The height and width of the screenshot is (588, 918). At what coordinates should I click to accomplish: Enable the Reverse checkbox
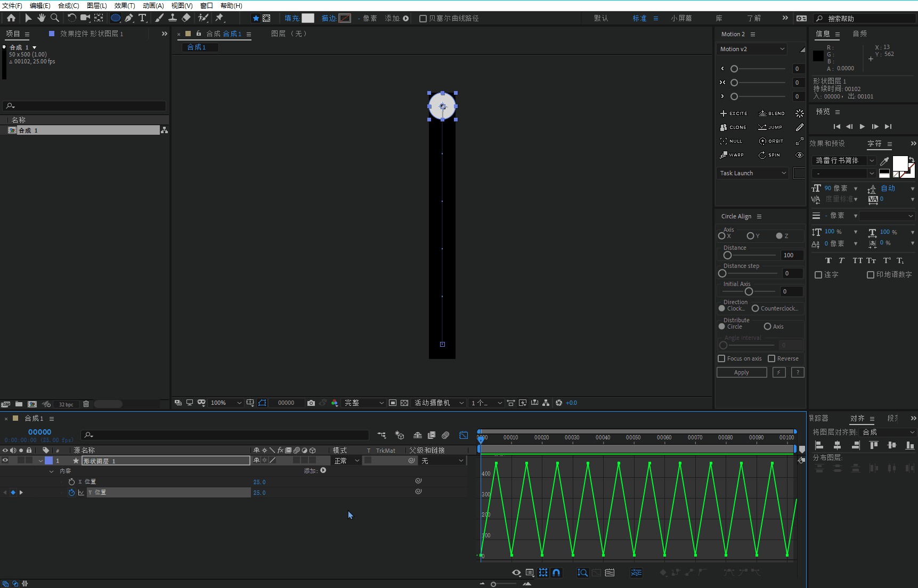click(x=771, y=358)
